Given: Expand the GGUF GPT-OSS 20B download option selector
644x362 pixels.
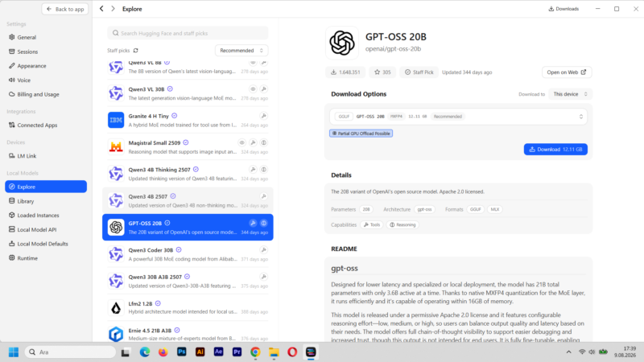Looking at the screenshot, I should coord(458,117).
